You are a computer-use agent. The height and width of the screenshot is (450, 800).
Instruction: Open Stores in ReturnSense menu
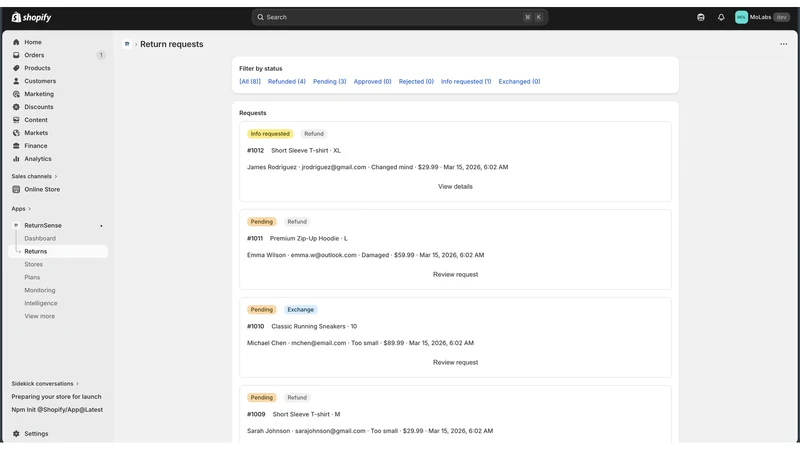[34, 265]
